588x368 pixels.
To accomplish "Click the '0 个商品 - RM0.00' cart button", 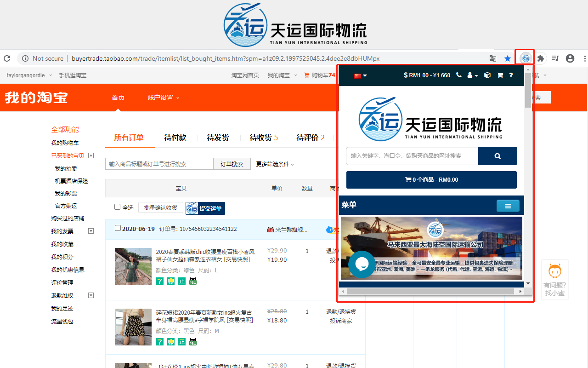I will click(431, 180).
